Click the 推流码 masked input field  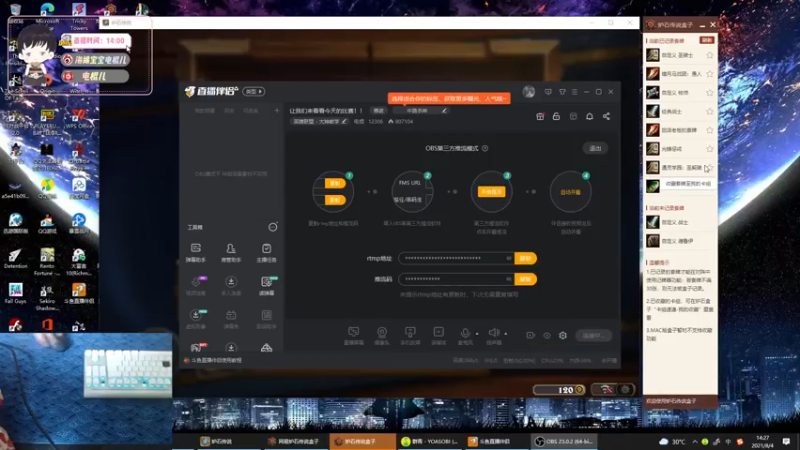click(456, 279)
